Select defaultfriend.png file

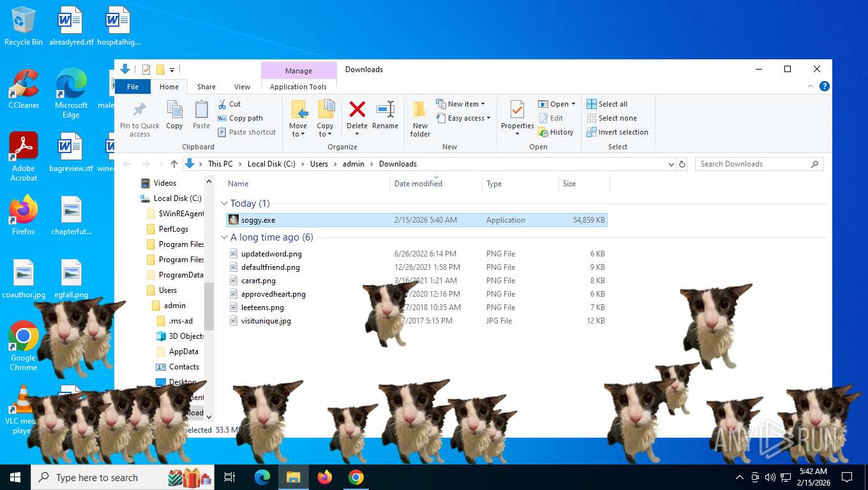point(417,267)
